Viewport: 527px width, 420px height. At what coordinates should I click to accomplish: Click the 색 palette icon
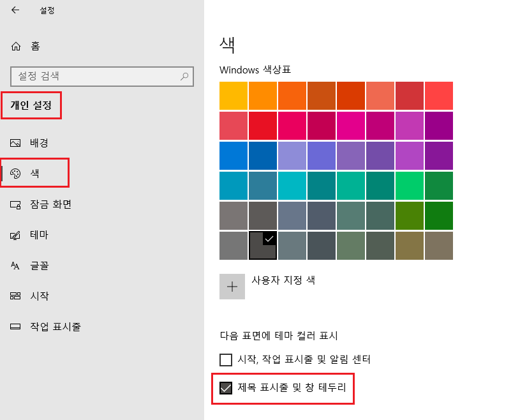coord(15,173)
